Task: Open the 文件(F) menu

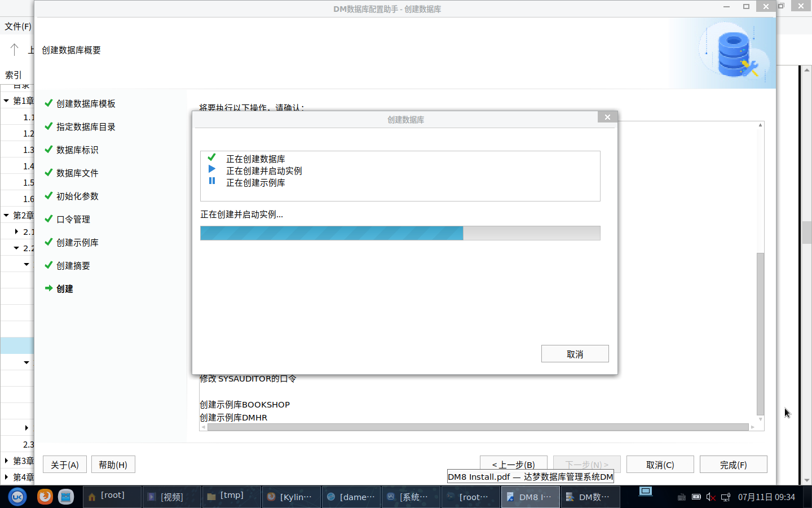Action: [x=17, y=27]
